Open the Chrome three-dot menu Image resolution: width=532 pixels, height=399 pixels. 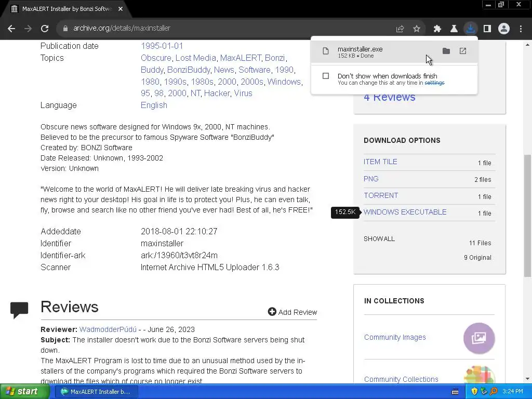tap(521, 29)
